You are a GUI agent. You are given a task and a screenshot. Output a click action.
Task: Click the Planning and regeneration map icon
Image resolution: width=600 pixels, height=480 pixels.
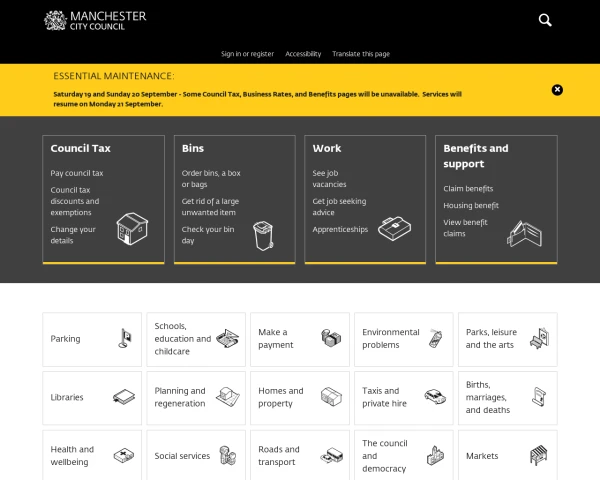pyautogui.click(x=228, y=397)
